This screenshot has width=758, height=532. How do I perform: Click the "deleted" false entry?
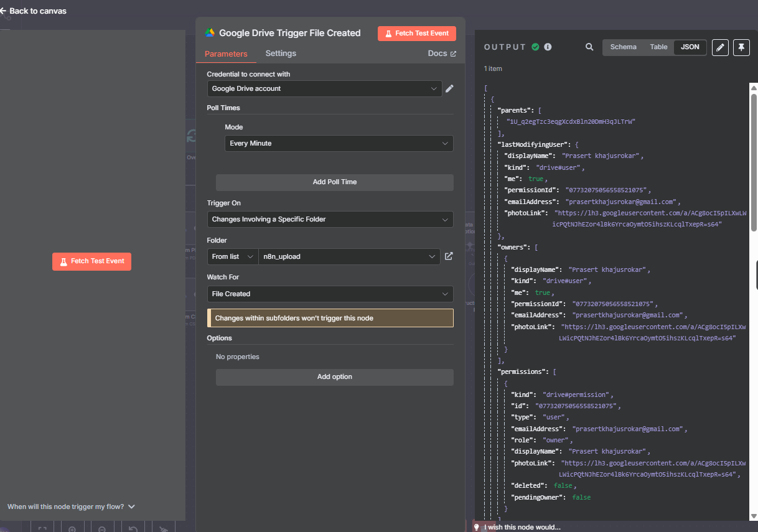[544, 486]
